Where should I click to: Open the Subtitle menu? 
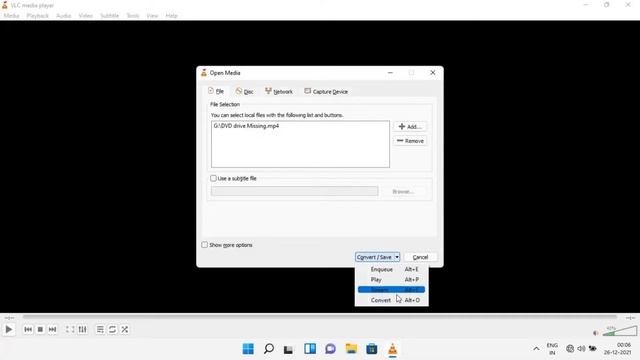point(109,16)
